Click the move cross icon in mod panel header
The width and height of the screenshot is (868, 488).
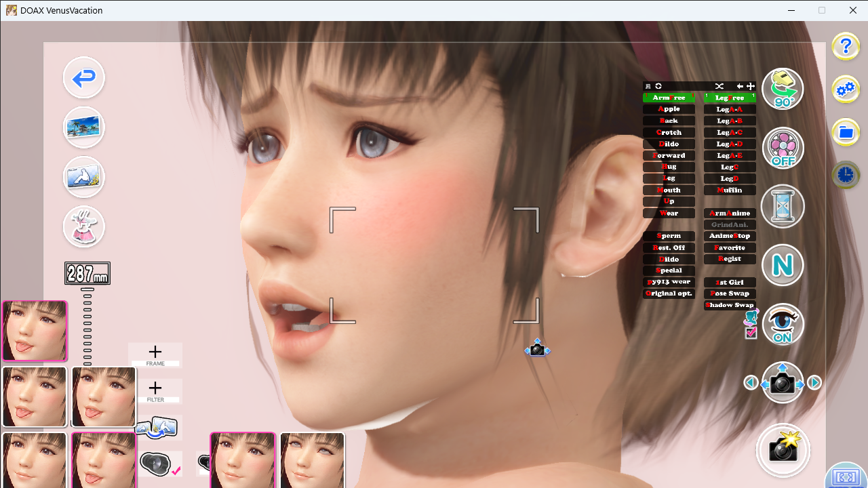click(x=751, y=86)
